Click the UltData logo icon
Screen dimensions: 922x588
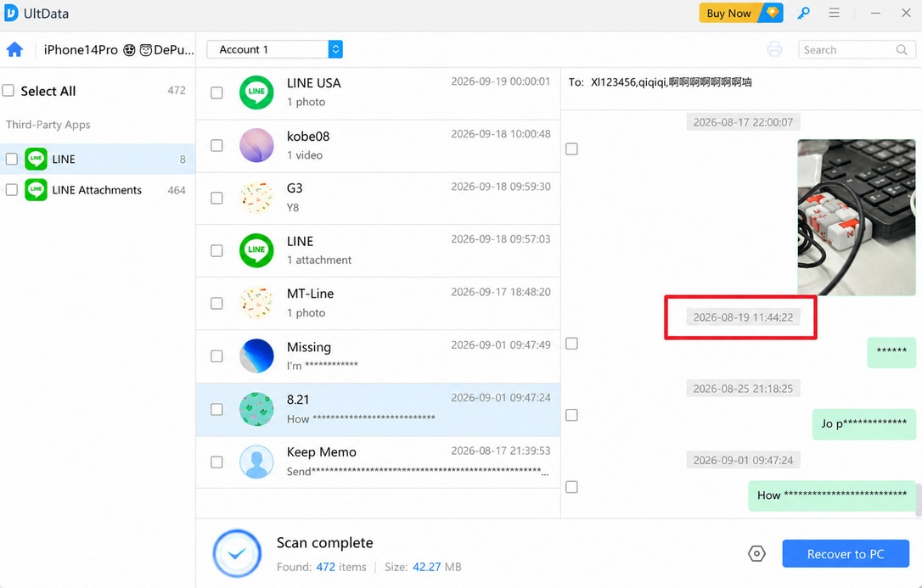click(x=11, y=13)
